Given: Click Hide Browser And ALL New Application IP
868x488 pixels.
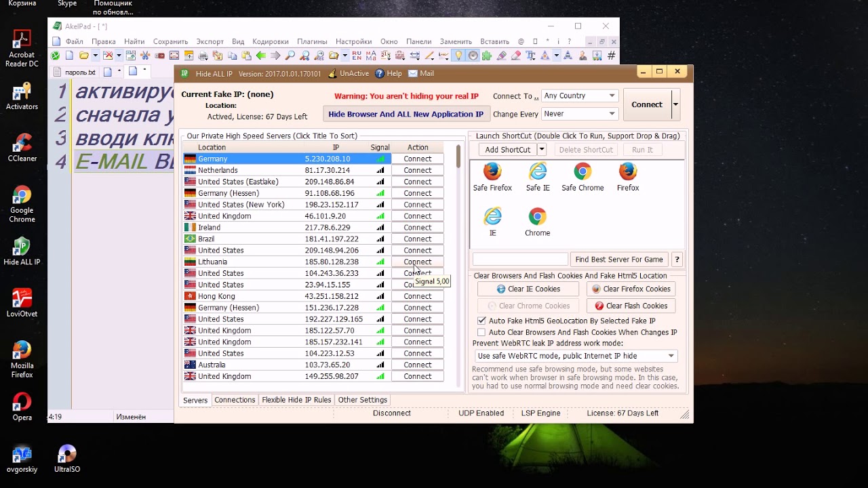Looking at the screenshot, I should coord(406,114).
